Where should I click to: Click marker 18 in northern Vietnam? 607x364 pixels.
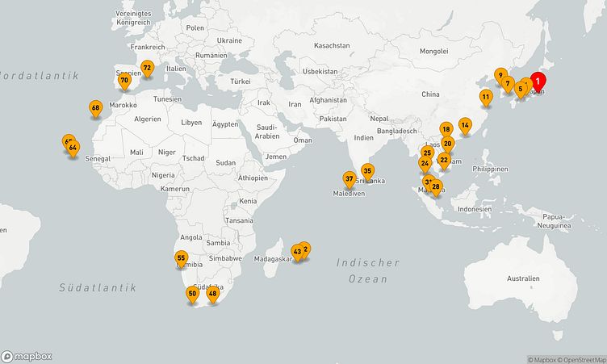(x=446, y=129)
